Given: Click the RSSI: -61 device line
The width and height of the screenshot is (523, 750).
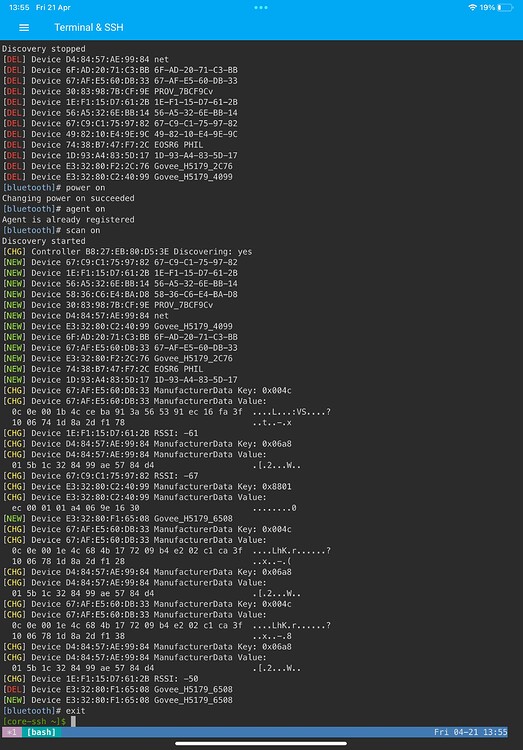Looking at the screenshot, I should coord(100,433).
